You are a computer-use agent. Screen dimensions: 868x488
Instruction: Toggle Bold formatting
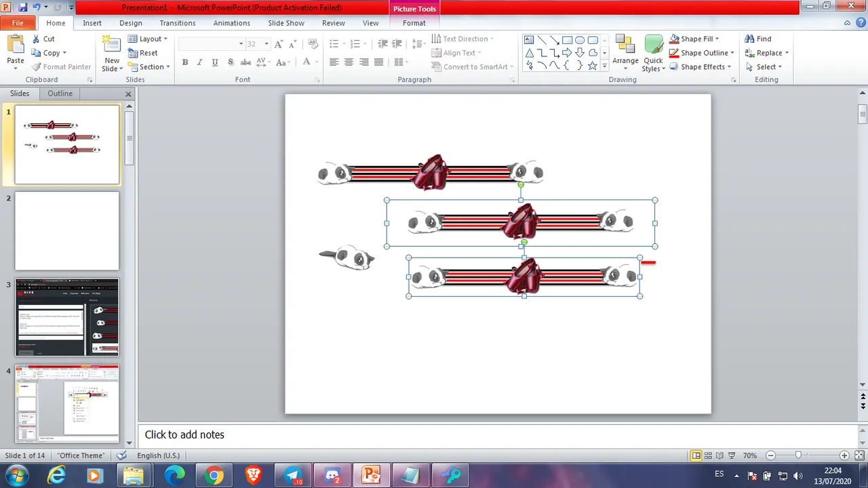tap(185, 62)
